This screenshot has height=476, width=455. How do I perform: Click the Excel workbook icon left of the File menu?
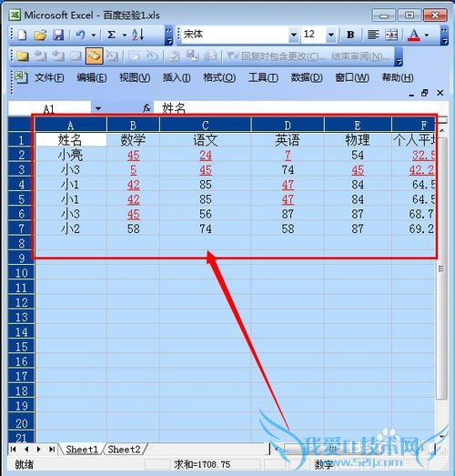[20, 77]
